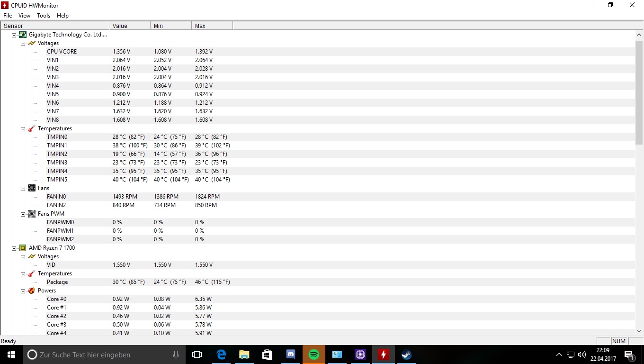Click the thermometer icon under AMD Ryzen
644x364 pixels.
tap(32, 273)
